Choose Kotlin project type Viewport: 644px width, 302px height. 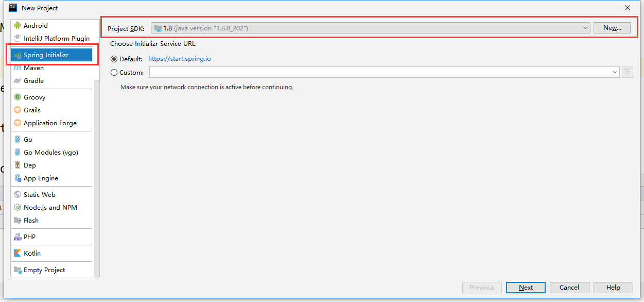pos(52,253)
